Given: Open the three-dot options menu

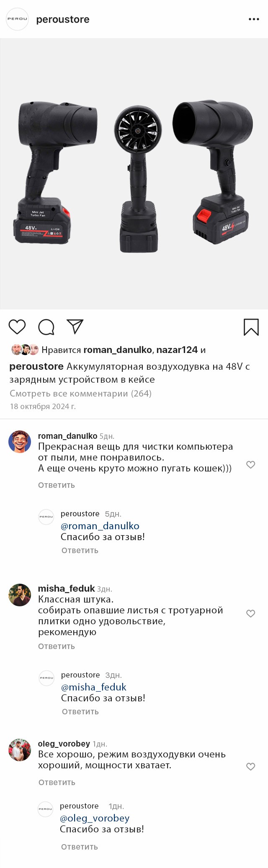Looking at the screenshot, I should point(254,19).
